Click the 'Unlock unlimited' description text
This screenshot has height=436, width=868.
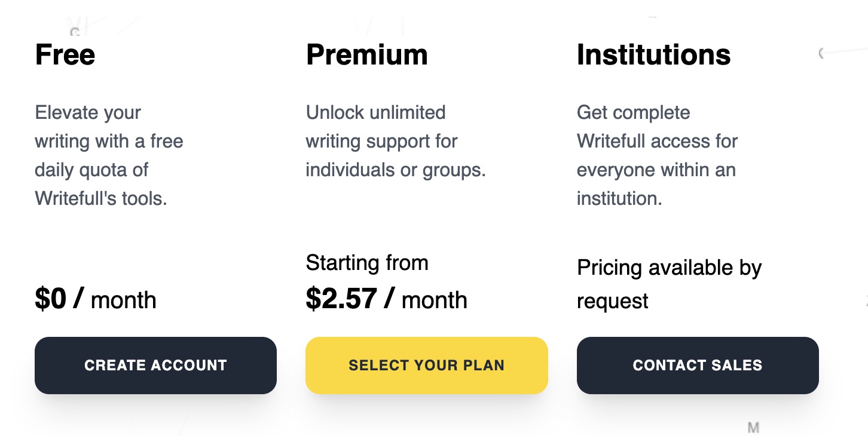(x=376, y=112)
